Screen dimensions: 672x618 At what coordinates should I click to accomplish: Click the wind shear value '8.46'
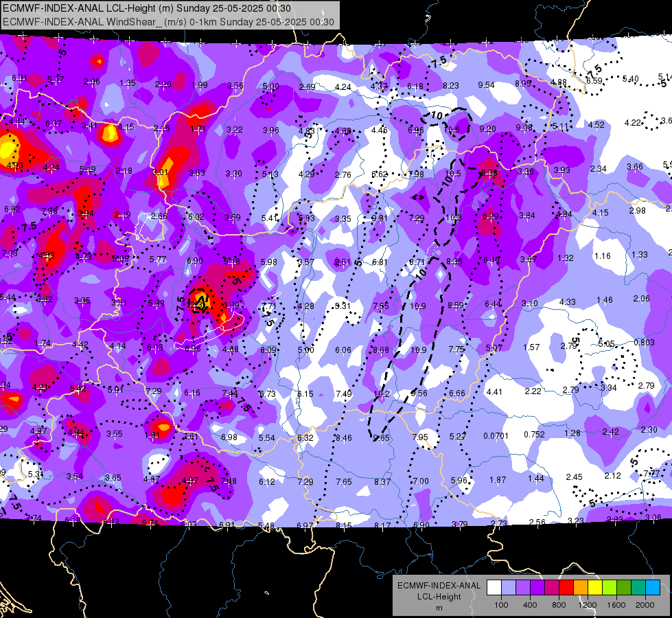coord(344,438)
